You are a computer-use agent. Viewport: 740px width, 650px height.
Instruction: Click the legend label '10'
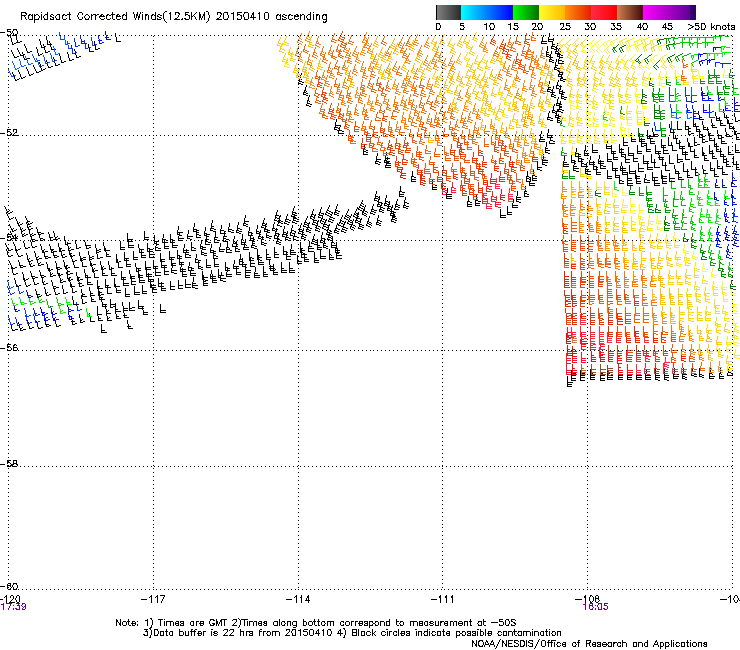click(x=489, y=27)
